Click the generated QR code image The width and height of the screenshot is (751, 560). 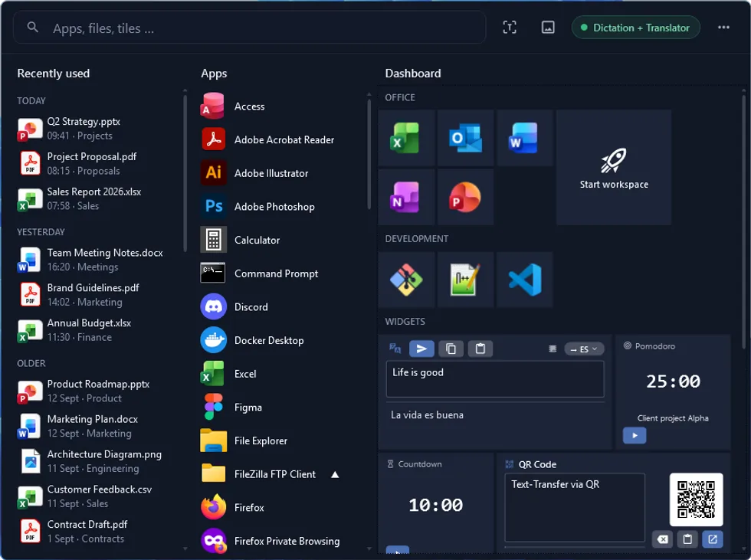click(x=696, y=499)
